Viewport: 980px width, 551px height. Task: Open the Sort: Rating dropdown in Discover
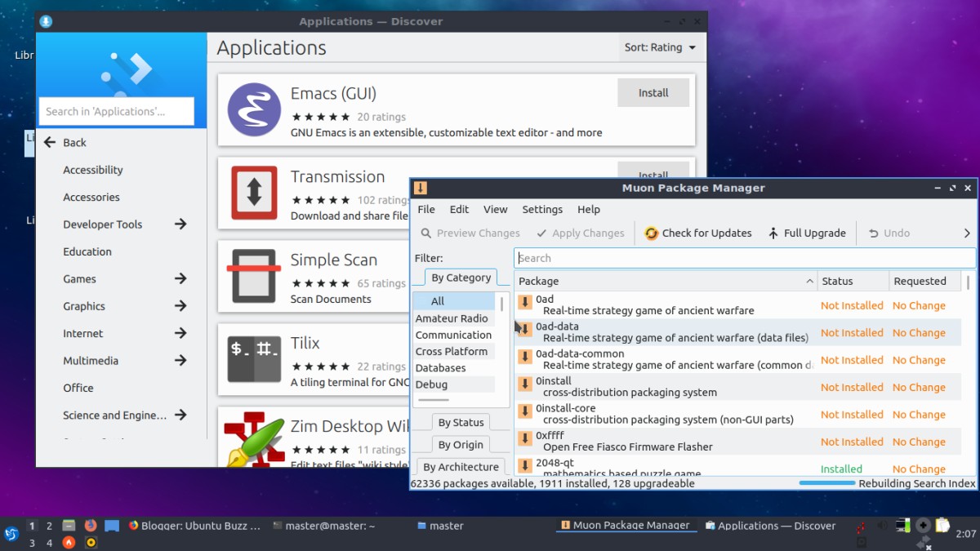660,47
